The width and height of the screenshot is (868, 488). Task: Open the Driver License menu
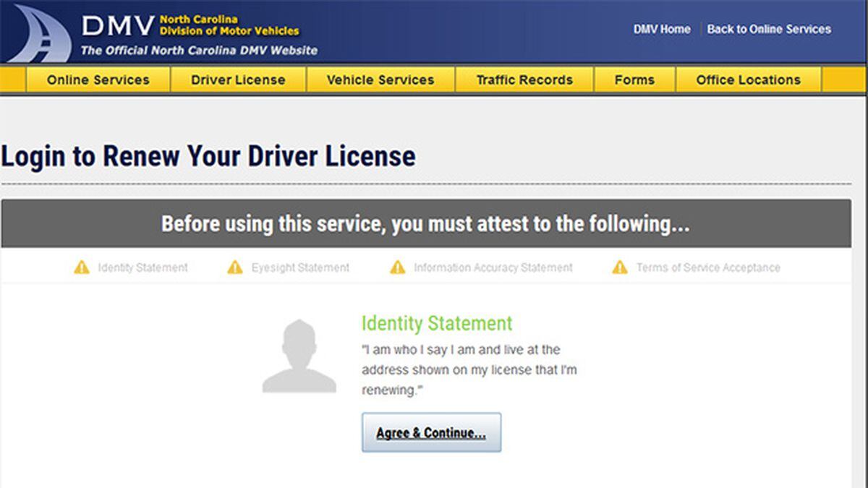[x=238, y=80]
